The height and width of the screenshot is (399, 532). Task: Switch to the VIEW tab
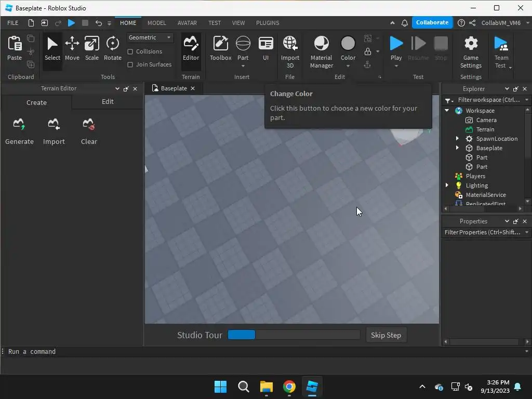238,23
